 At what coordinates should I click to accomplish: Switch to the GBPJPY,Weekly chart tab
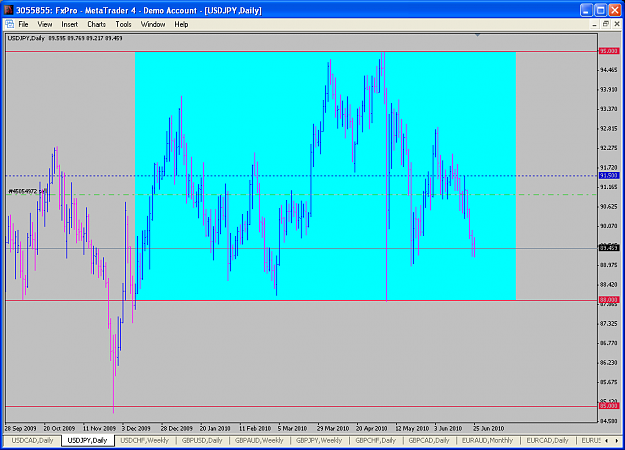(319, 440)
